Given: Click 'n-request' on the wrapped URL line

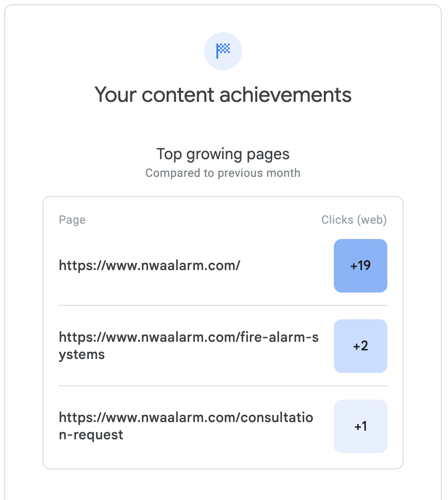Looking at the screenshot, I should pyautogui.click(x=91, y=435).
